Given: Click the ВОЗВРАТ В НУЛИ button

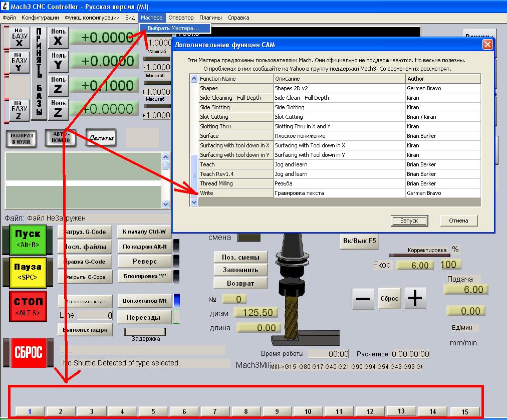Looking at the screenshot, I should [x=22, y=138].
